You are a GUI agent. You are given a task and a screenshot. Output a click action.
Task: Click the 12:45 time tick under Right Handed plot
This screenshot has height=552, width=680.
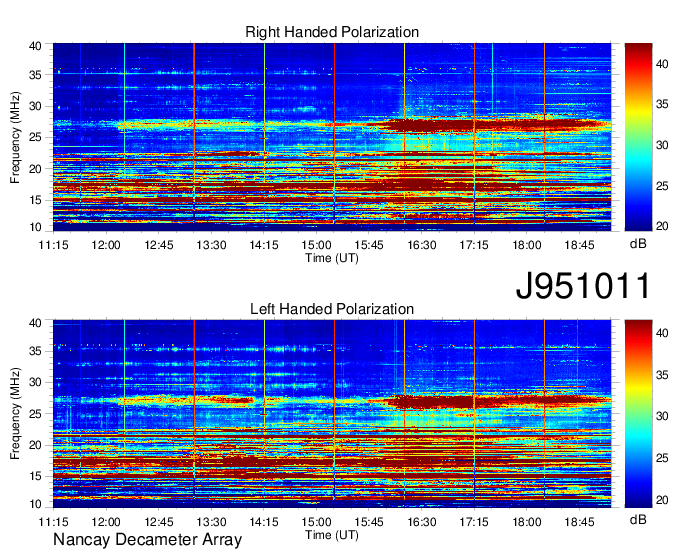pyautogui.click(x=159, y=245)
